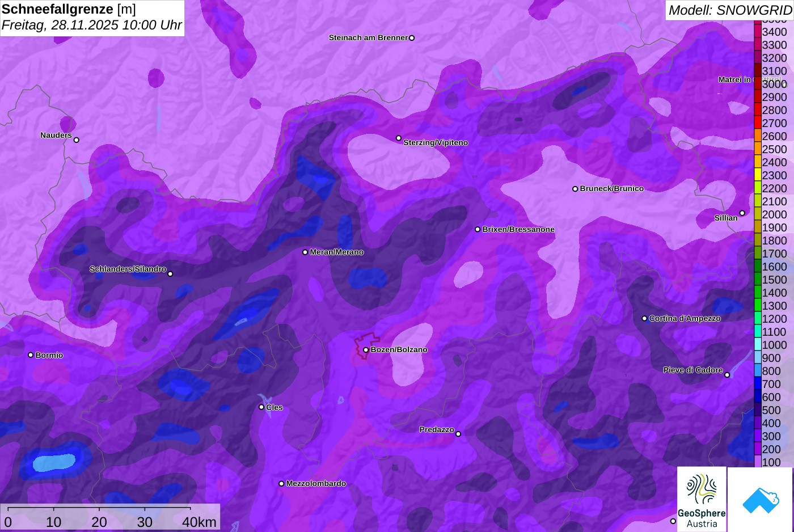Click the 2300 yellow legend swatch

(758, 175)
